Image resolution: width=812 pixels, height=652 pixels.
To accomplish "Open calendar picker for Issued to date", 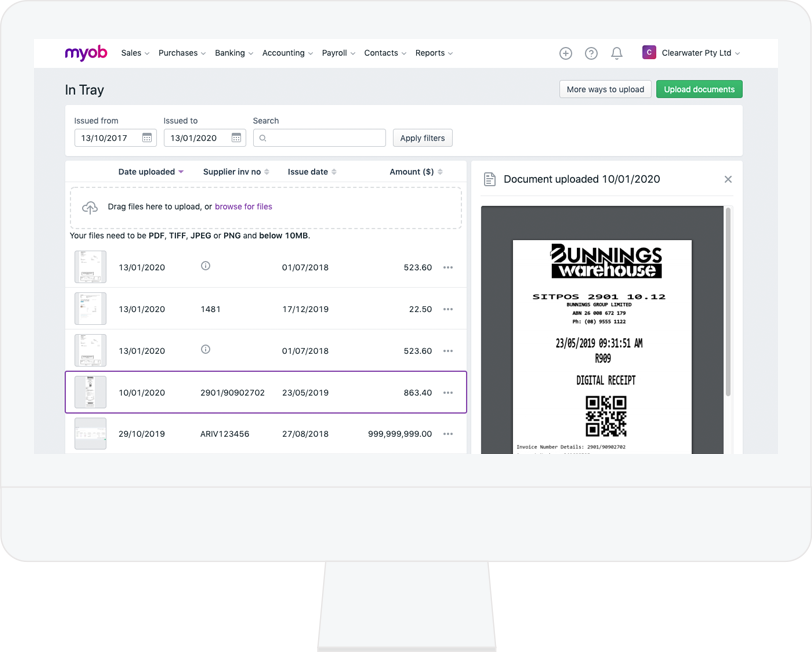I will [236, 138].
